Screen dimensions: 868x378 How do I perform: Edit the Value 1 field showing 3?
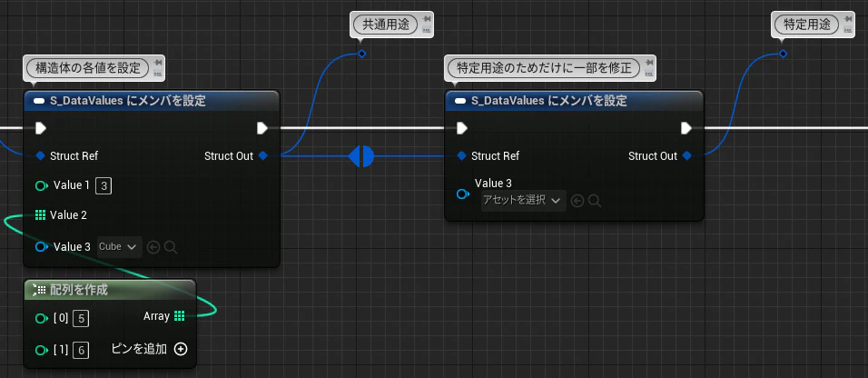pos(104,185)
